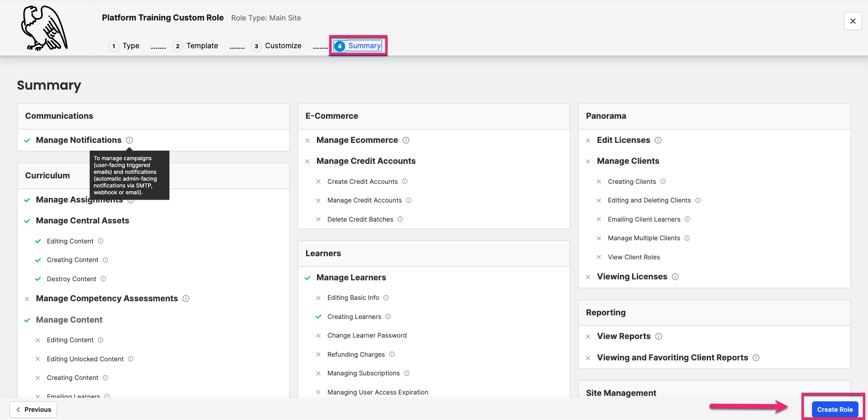868x420 pixels.
Task: Click the Manage Central Assets checkmark
Action: tap(27, 221)
